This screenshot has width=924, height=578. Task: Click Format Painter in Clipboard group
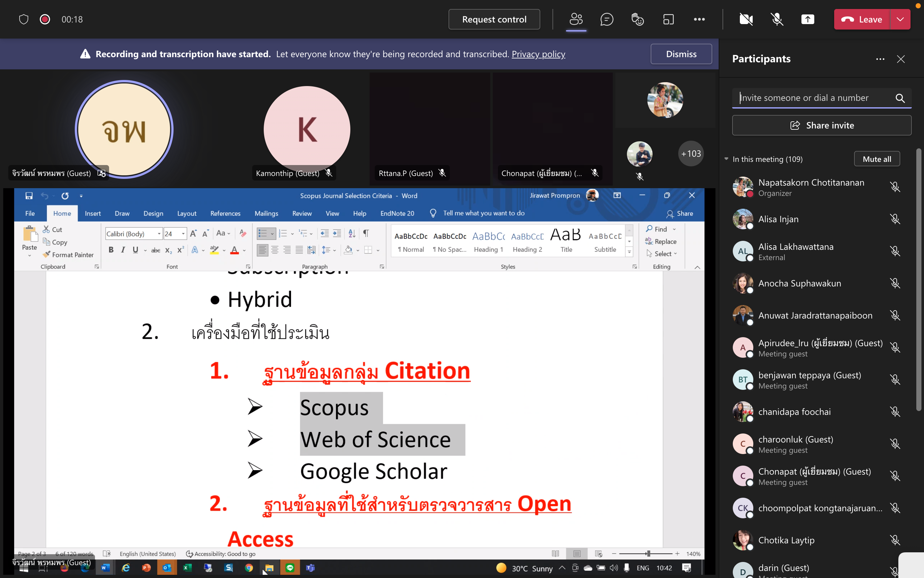[x=68, y=255]
